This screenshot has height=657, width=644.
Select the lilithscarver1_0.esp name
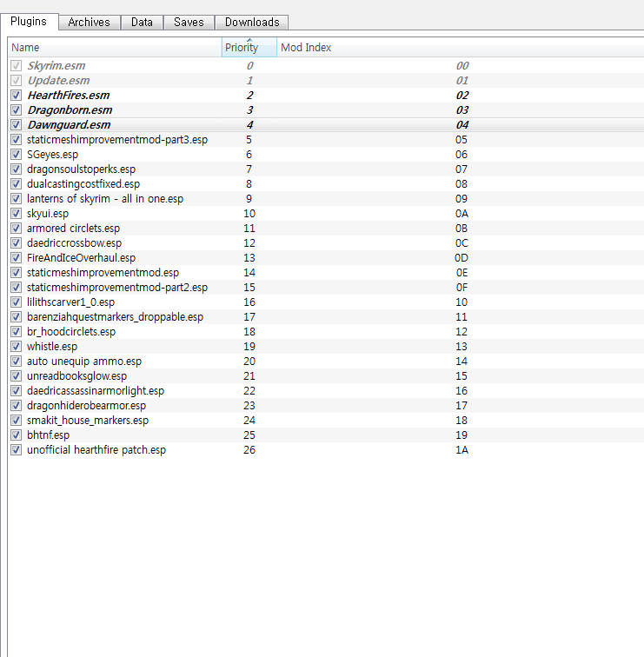70,302
